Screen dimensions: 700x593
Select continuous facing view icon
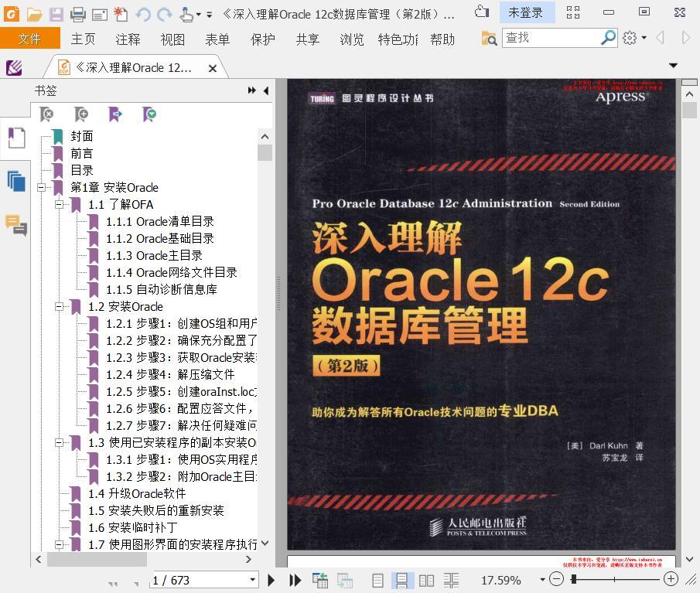click(x=452, y=581)
